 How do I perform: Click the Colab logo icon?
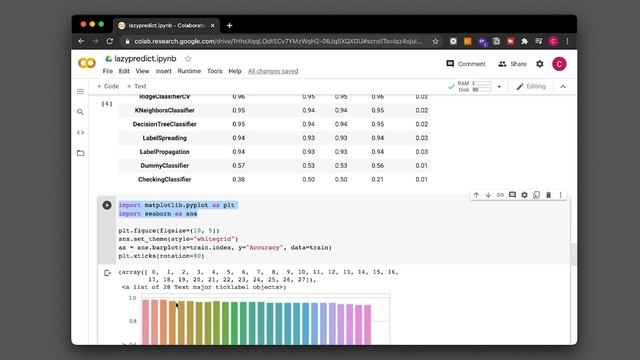(87, 63)
